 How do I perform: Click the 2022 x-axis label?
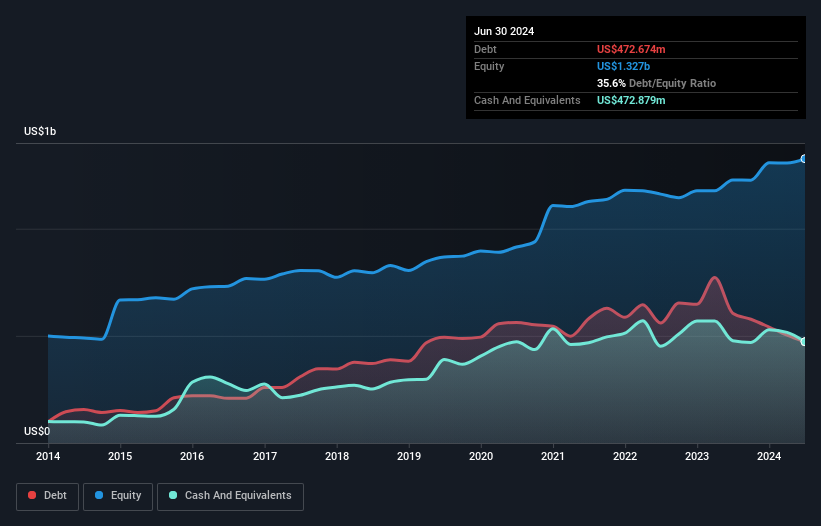(625, 456)
